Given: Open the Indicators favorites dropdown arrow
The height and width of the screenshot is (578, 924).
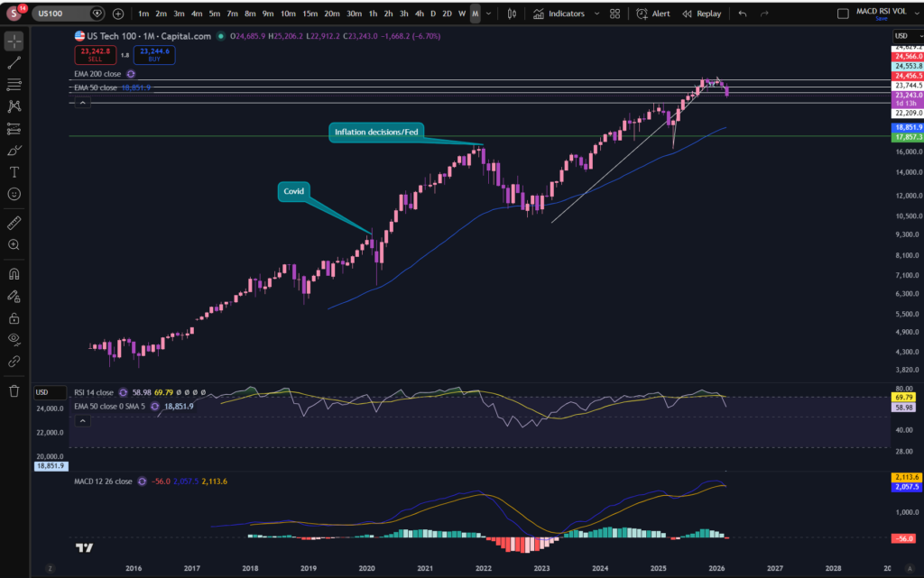Looking at the screenshot, I should coord(596,14).
